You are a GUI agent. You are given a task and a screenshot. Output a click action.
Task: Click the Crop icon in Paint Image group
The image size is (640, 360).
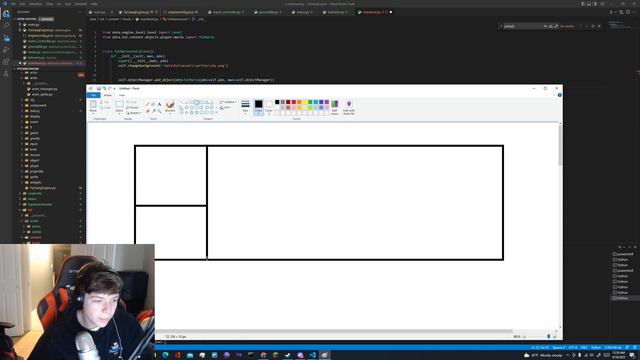(131, 102)
